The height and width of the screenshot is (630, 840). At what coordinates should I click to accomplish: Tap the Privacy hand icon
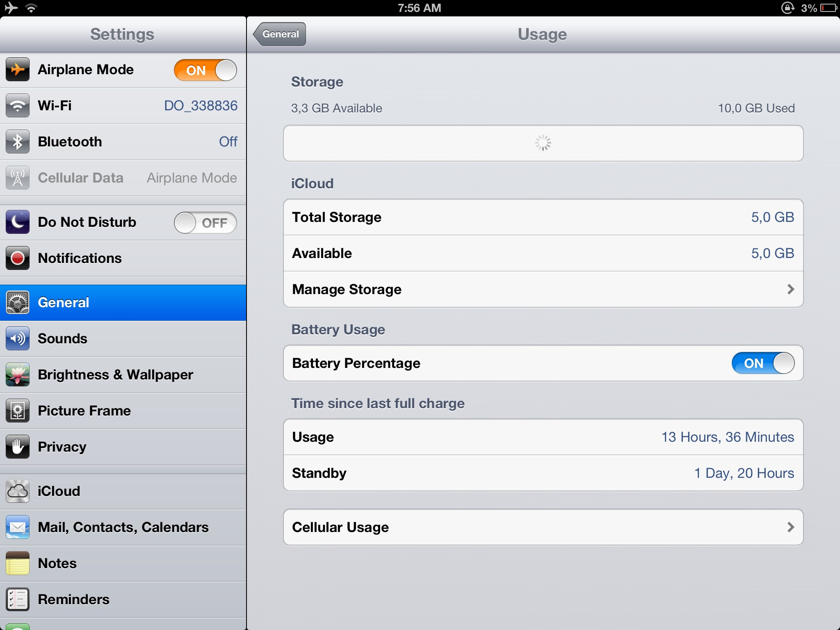point(17,447)
